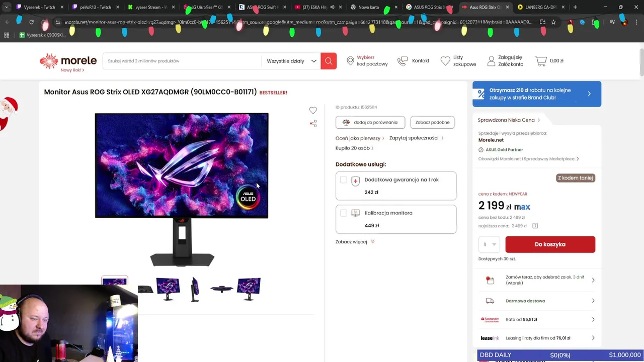Image resolution: width=644 pixels, height=362 pixels.
Task: Click the calendar pickup date icon
Action: 490,280
